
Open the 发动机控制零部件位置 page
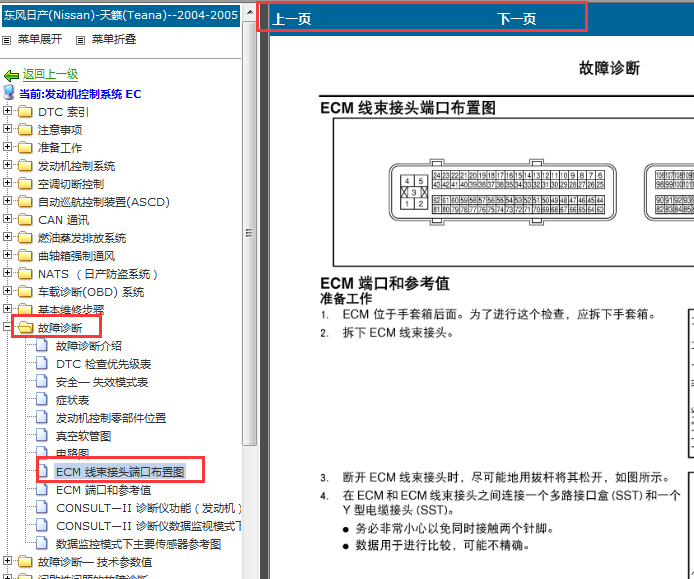click(111, 418)
